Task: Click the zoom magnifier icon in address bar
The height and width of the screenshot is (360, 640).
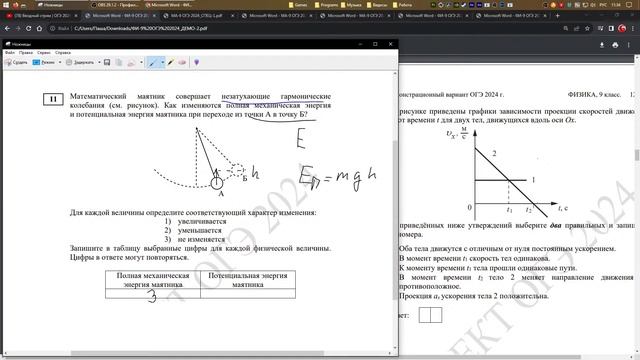Action: 566,29
